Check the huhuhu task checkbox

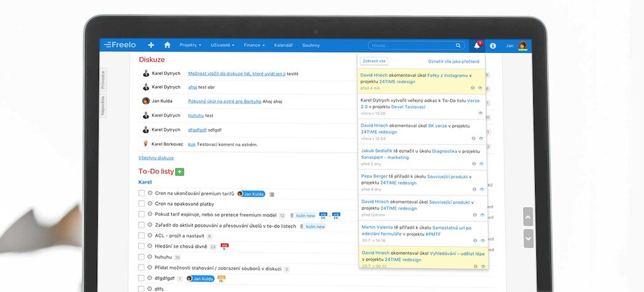point(141,257)
